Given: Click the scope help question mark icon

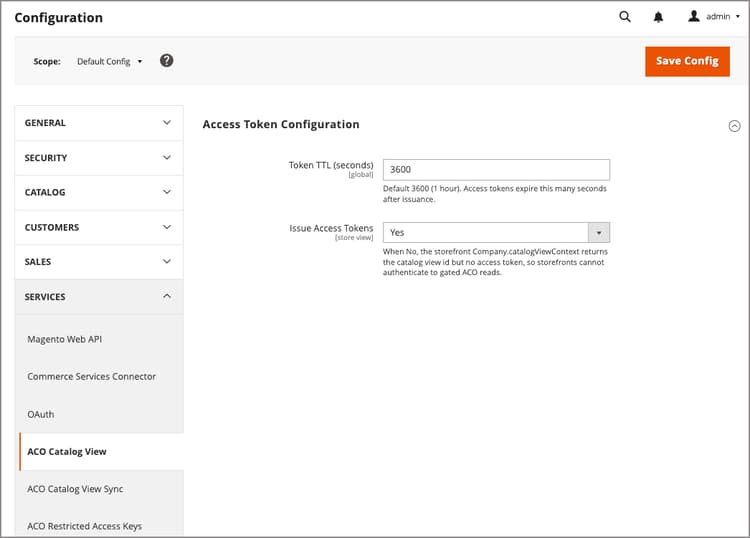Looking at the screenshot, I should click(166, 61).
